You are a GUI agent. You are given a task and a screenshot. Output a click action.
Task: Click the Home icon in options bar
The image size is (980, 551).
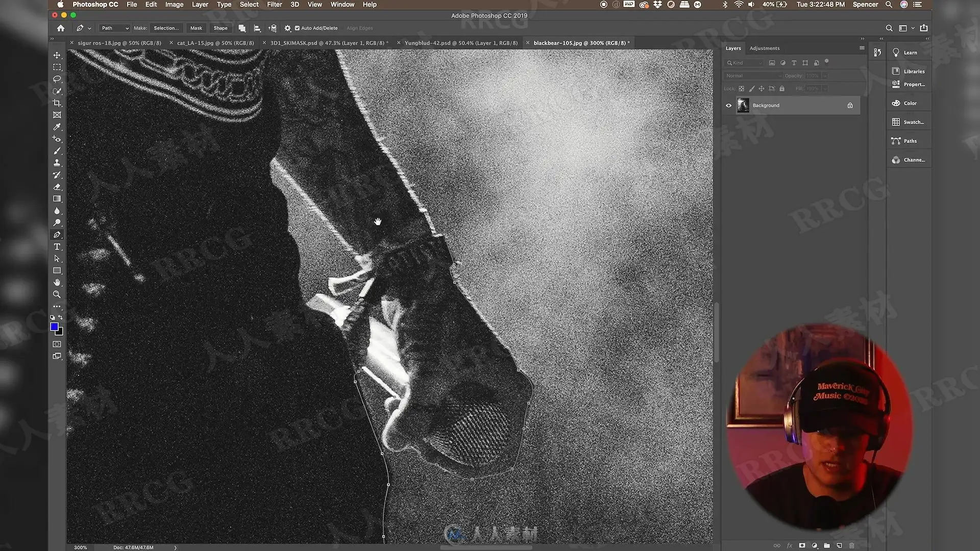coord(61,28)
